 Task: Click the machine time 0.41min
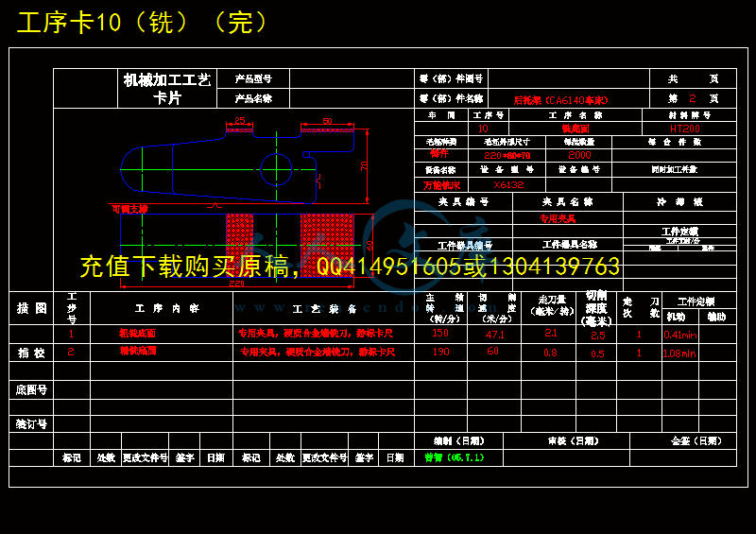(x=680, y=335)
